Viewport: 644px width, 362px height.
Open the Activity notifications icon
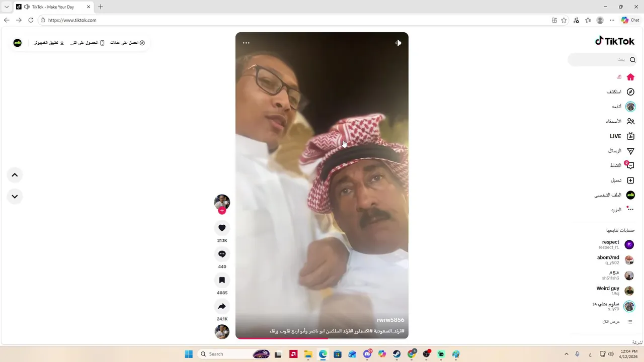[x=630, y=165]
